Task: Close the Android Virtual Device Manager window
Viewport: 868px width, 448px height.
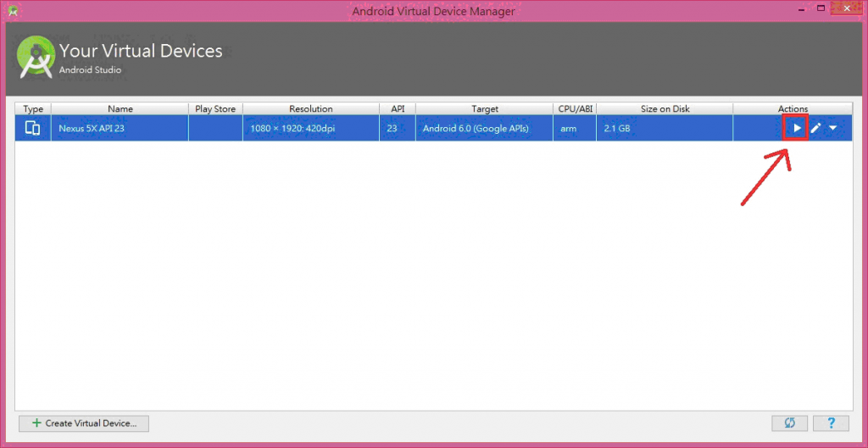Action: (847, 8)
